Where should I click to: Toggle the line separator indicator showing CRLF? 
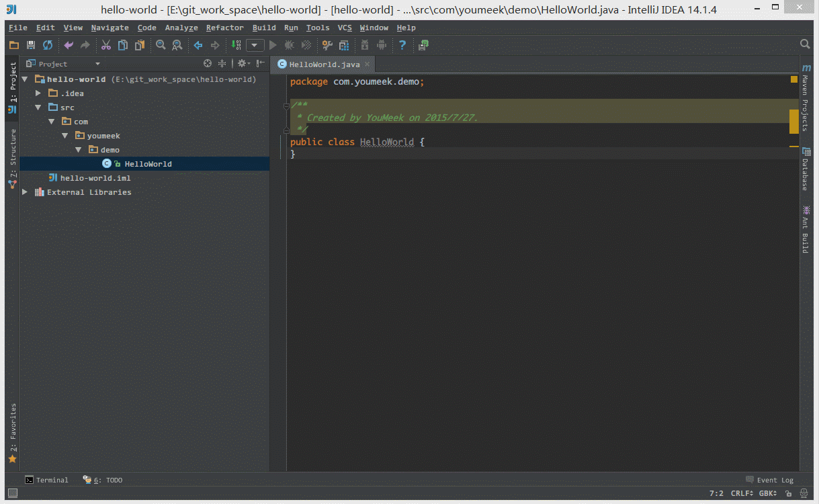[741, 493]
